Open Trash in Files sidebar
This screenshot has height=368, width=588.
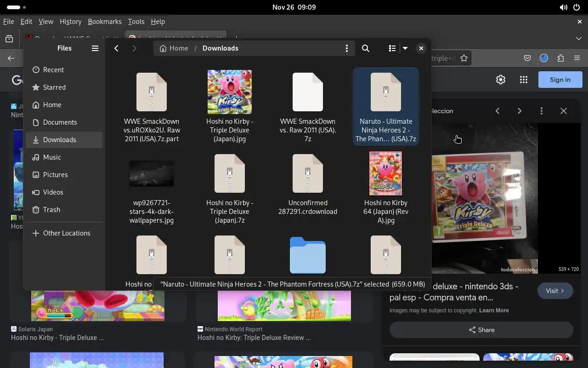[64, 210]
